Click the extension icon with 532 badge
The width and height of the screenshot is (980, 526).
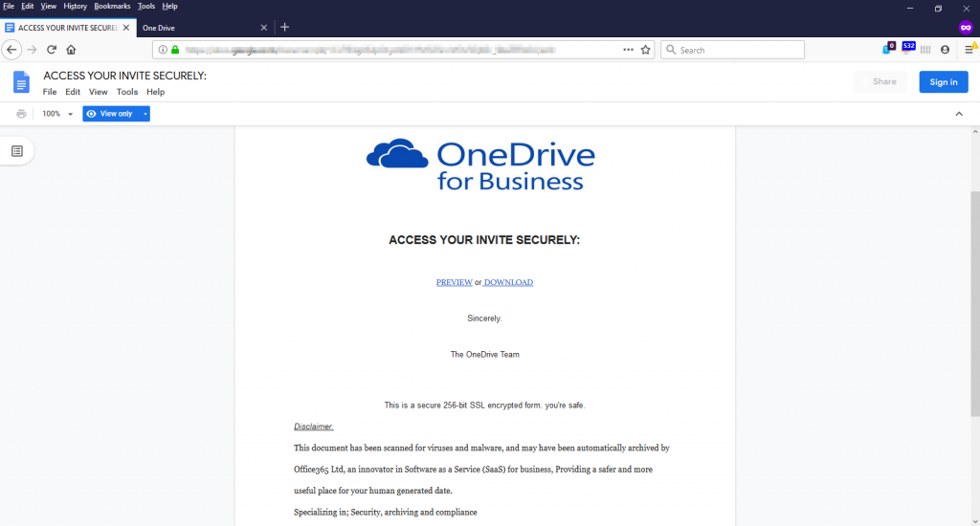(x=907, y=48)
